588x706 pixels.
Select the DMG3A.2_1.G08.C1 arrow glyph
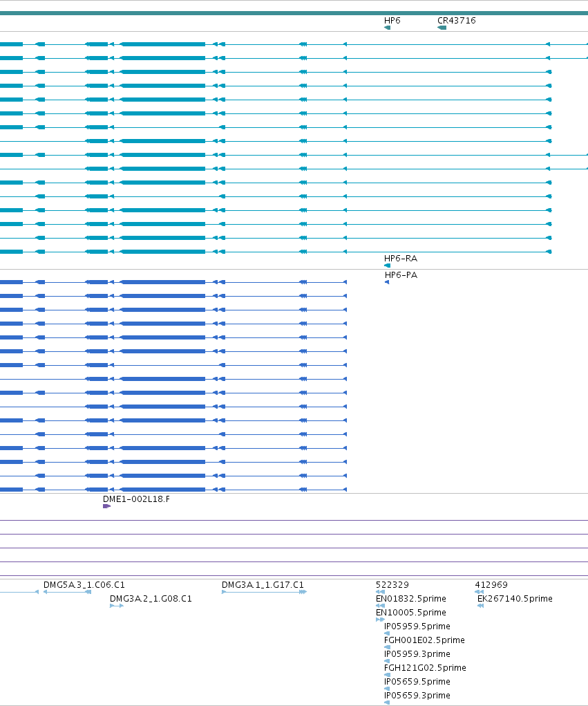tap(117, 606)
